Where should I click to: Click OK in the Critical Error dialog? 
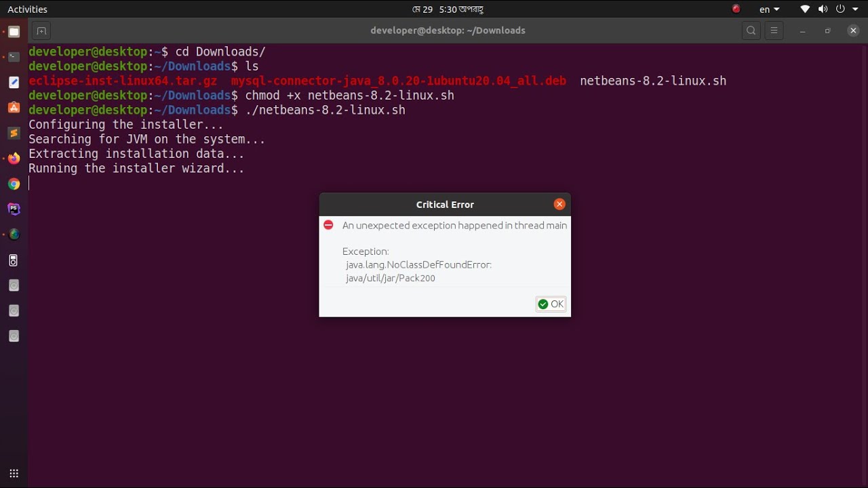tap(551, 304)
